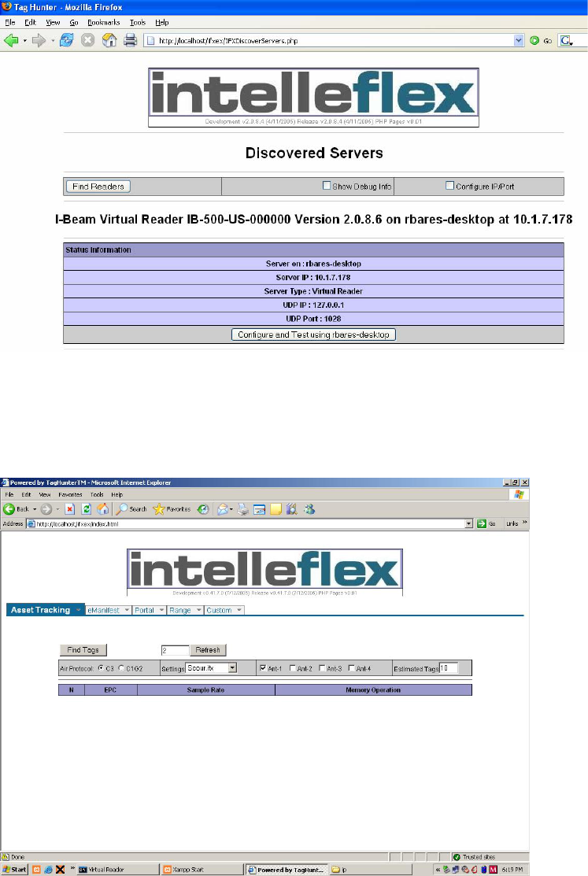Click Firefox Forward arrow
The image size is (588, 876).
[39, 40]
